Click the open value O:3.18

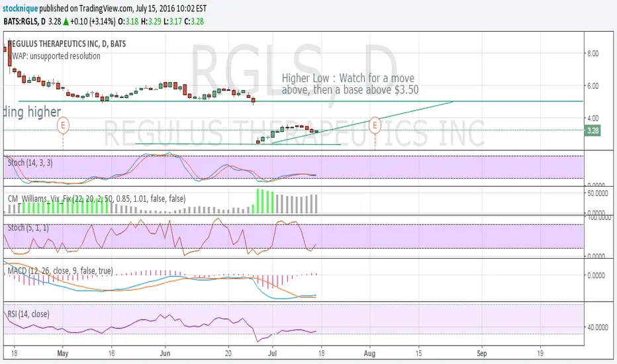point(128,22)
